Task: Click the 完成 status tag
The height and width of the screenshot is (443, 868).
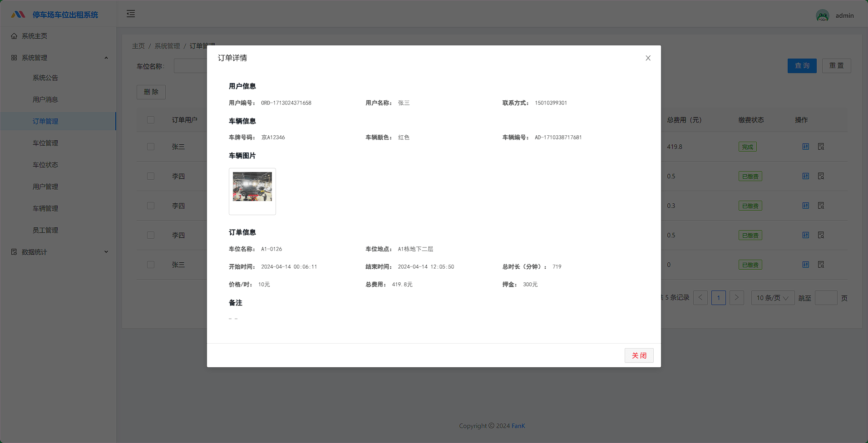Action: coord(747,147)
